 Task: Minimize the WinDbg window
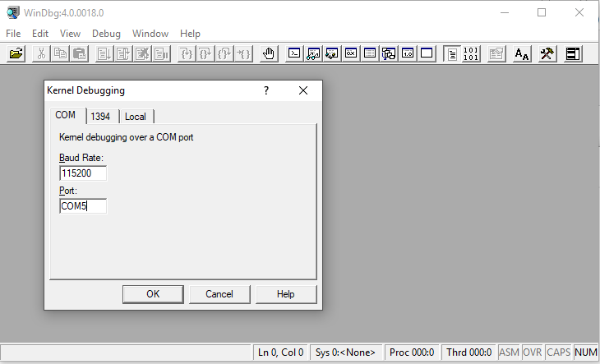(505, 12)
